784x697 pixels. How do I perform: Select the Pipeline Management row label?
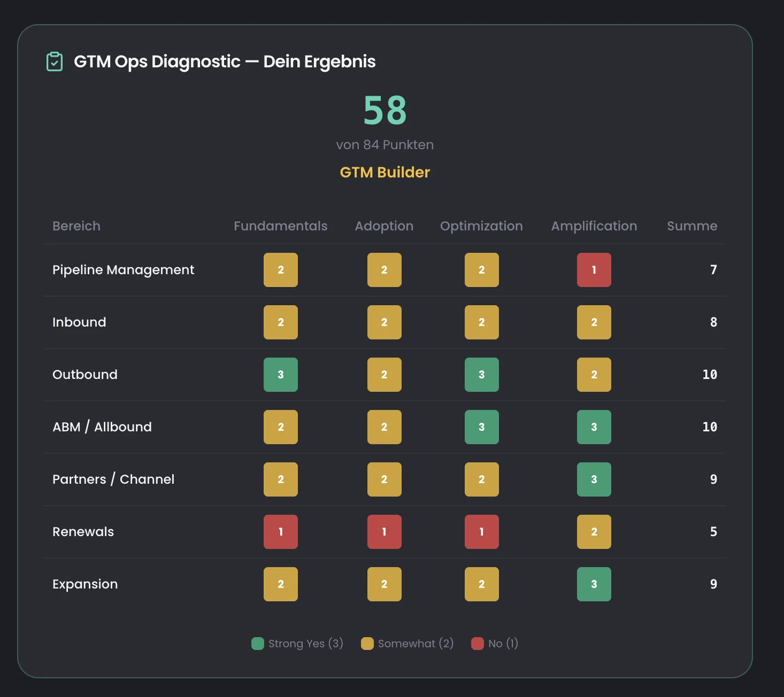point(124,270)
